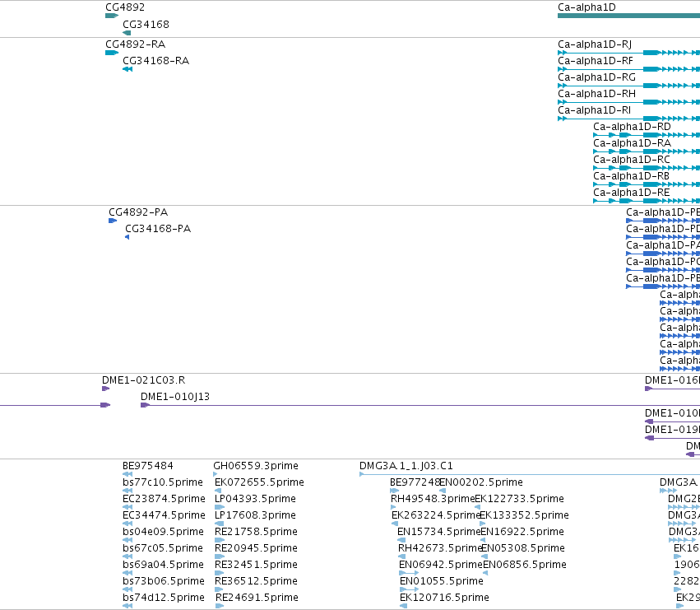
Task: Click EST EN05308.5prime
Action: (x=523, y=549)
